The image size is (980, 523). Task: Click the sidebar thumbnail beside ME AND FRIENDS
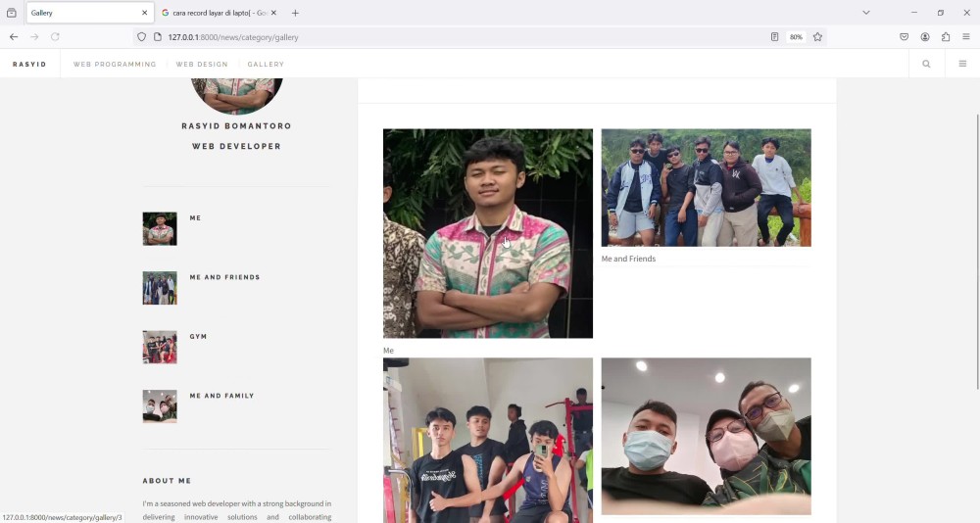coord(160,288)
